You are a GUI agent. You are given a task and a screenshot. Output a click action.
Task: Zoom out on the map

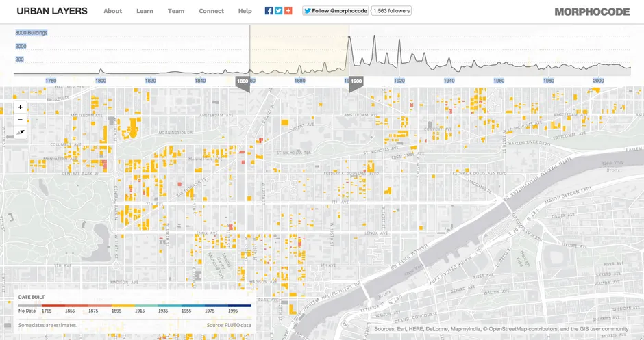tap(21, 120)
